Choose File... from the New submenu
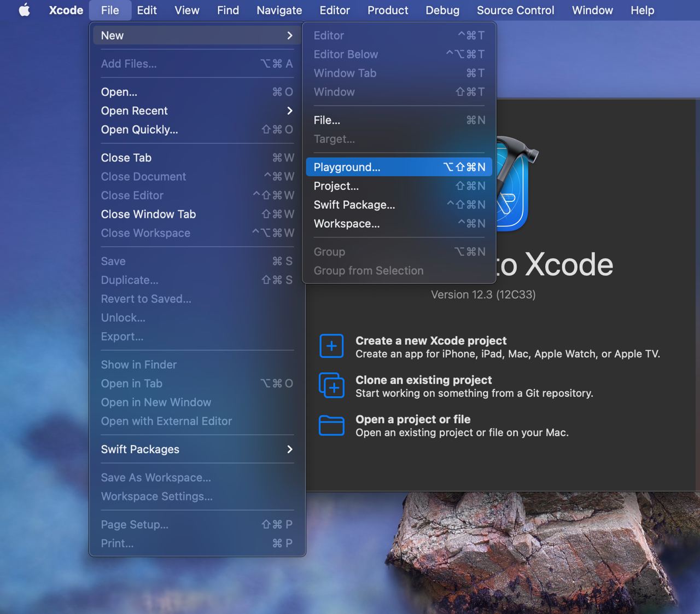 pyautogui.click(x=399, y=120)
